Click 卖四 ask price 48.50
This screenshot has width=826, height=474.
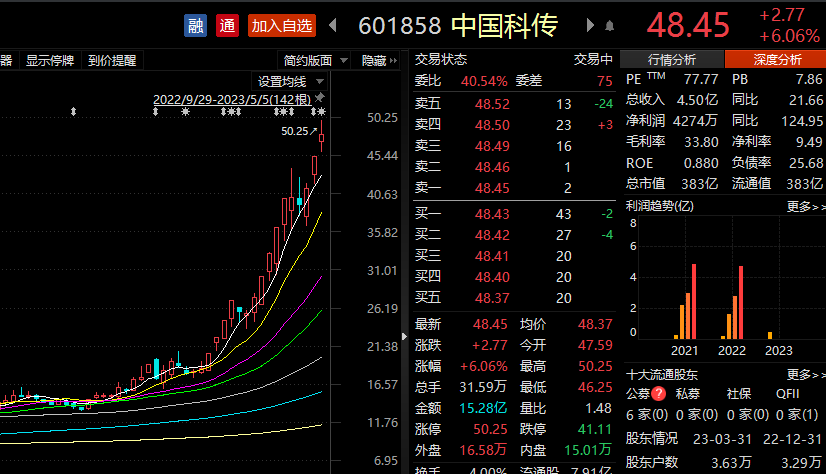pyautogui.click(x=492, y=125)
